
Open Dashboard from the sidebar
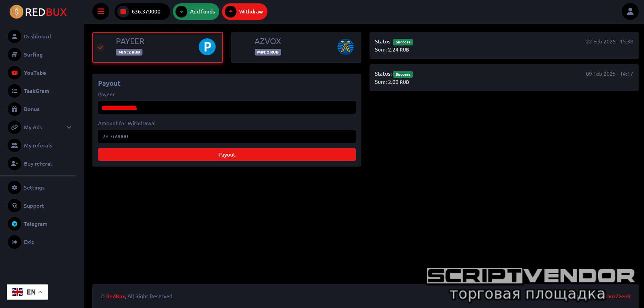[x=37, y=36]
